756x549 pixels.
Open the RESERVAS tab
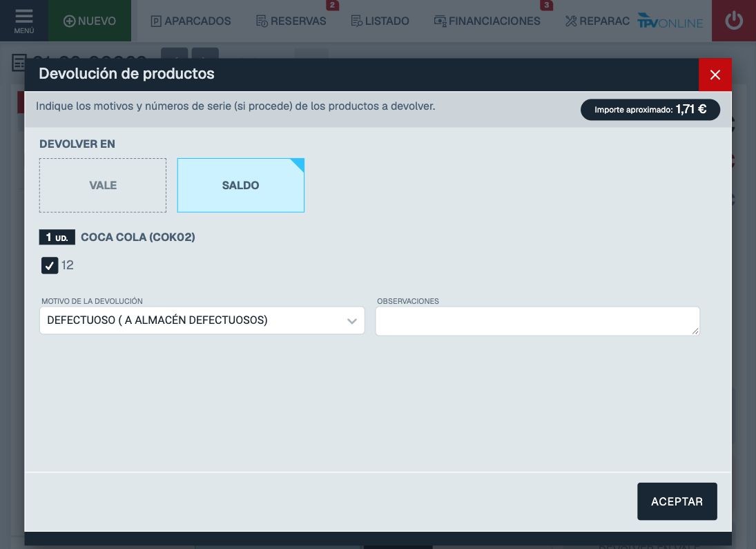291,21
